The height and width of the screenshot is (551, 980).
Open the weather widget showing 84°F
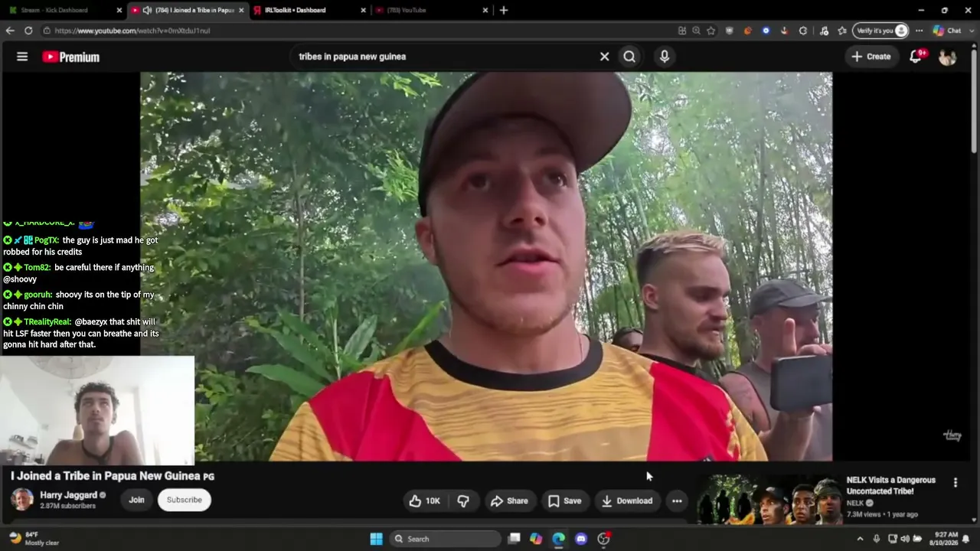[34, 539]
